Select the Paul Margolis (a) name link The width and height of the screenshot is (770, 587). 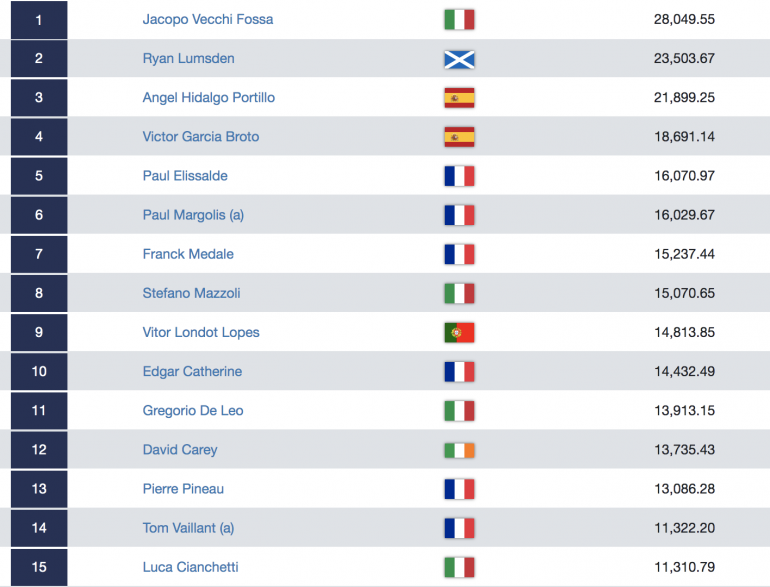click(x=193, y=215)
